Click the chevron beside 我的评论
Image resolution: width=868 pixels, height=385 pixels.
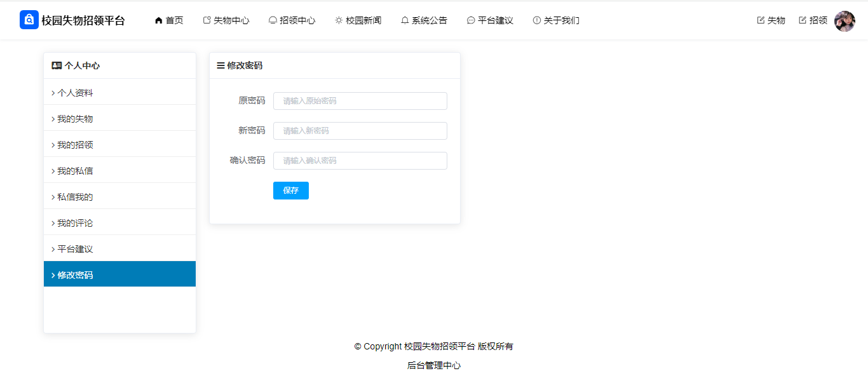53,223
